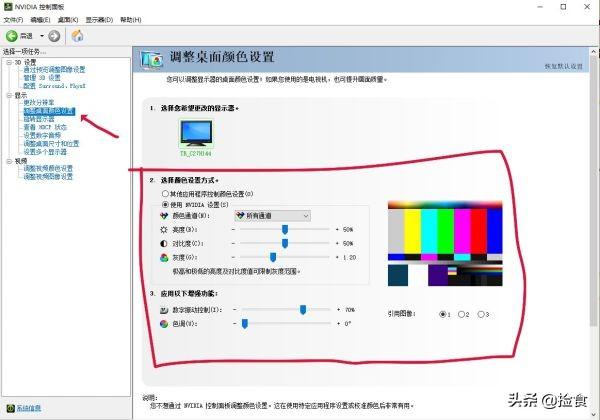Open 调整视频图像设置 in the task tree
This screenshot has width=600, height=420.
48,177
